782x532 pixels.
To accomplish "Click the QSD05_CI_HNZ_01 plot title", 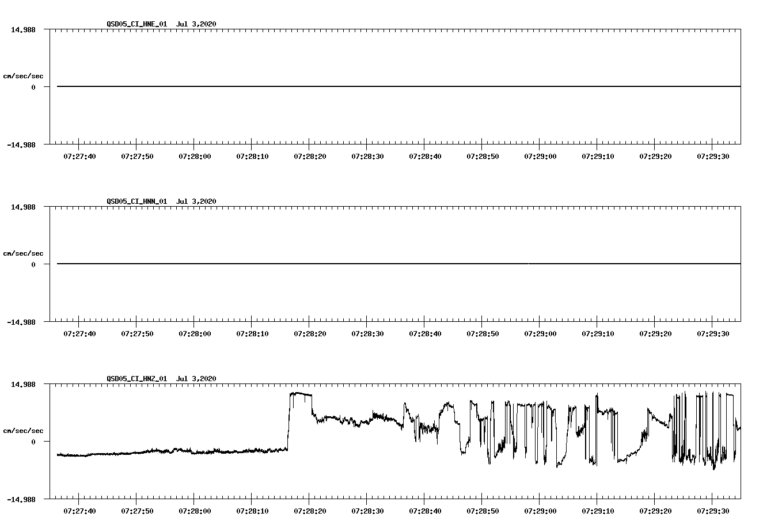I will tap(161, 378).
